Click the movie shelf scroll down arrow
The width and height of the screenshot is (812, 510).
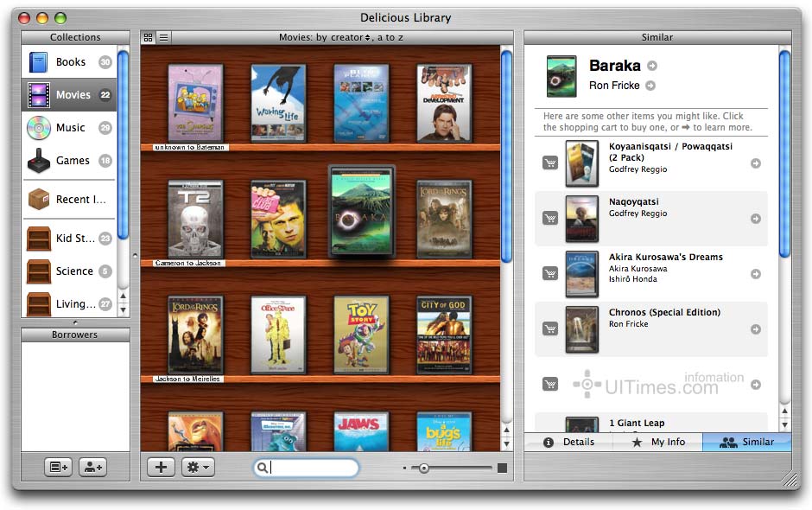(x=506, y=443)
